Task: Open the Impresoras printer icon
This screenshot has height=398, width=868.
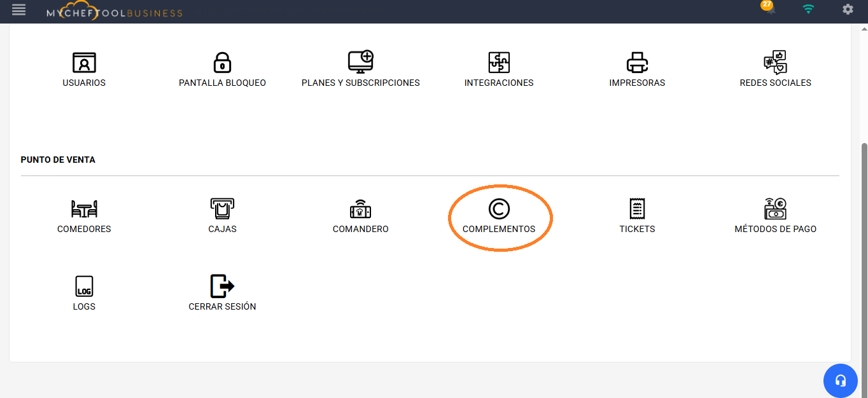Action: coord(637,63)
